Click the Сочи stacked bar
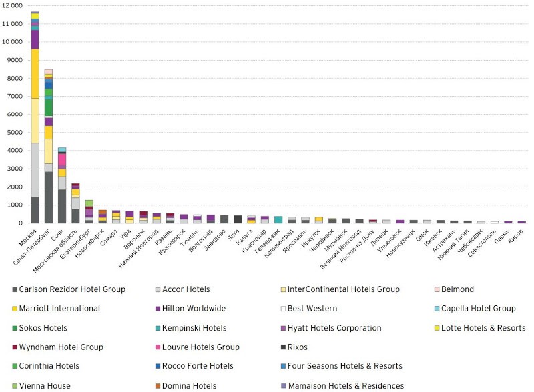Screen dimensions: 534x392 pyautogui.click(x=62, y=185)
